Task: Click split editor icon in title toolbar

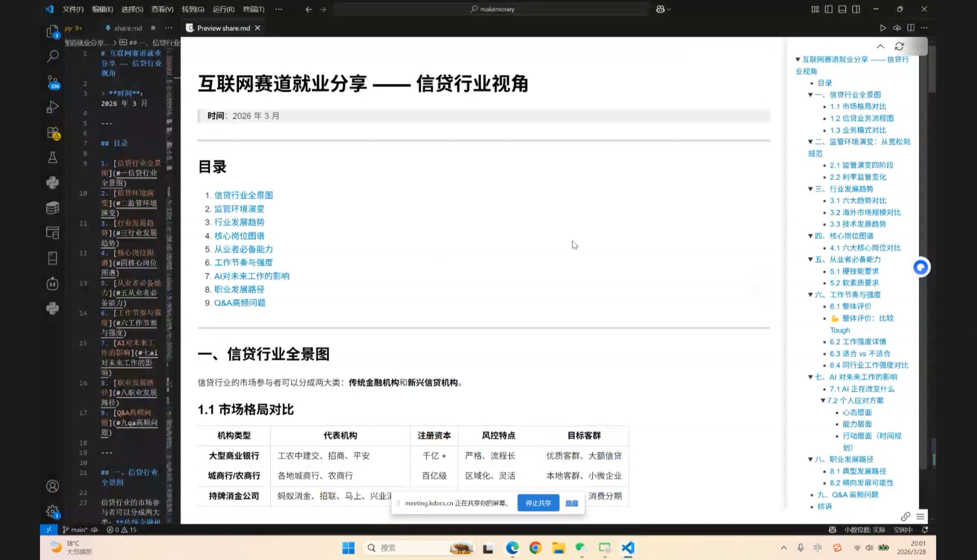Action: [x=911, y=28]
